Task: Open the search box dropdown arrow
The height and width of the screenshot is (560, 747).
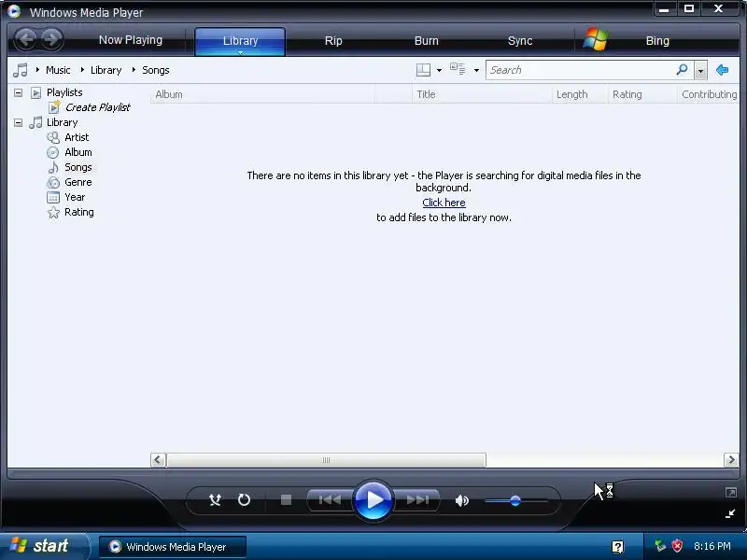Action: [x=700, y=71]
